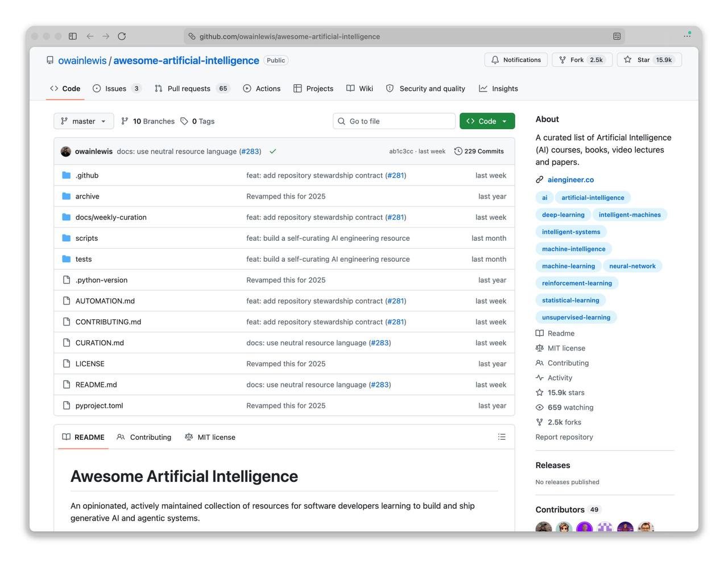Click the repository icon beside owainlewis

click(x=50, y=60)
